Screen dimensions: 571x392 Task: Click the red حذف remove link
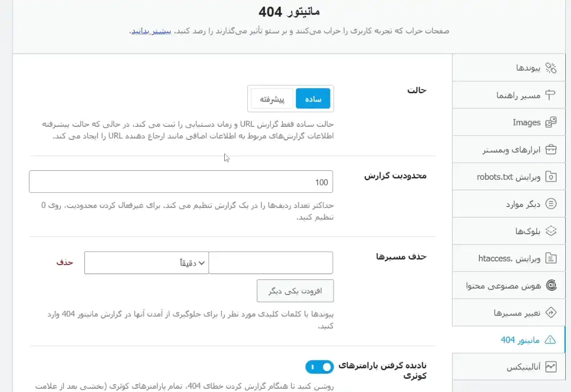[65, 263]
